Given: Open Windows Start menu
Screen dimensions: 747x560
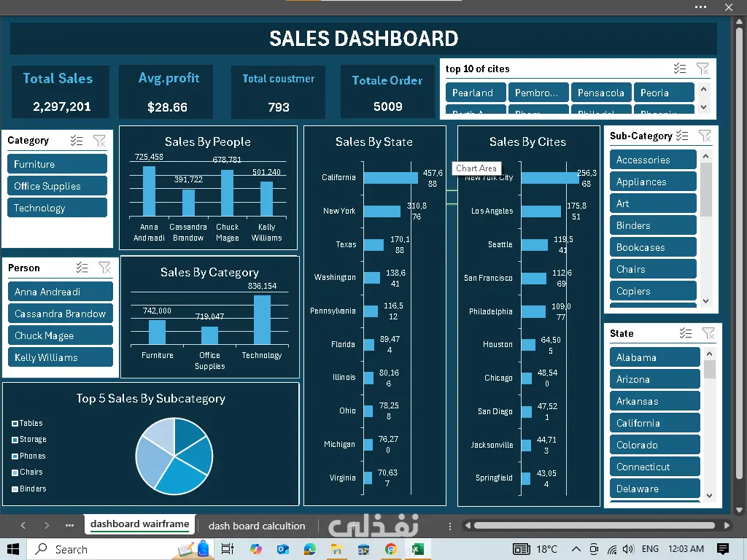Looking at the screenshot, I should (13, 549).
